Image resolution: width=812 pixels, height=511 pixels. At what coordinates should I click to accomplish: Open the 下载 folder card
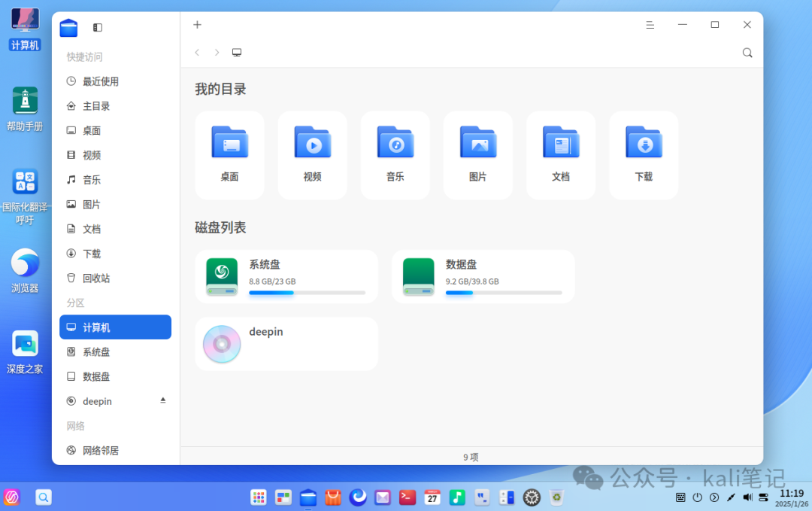click(x=644, y=156)
